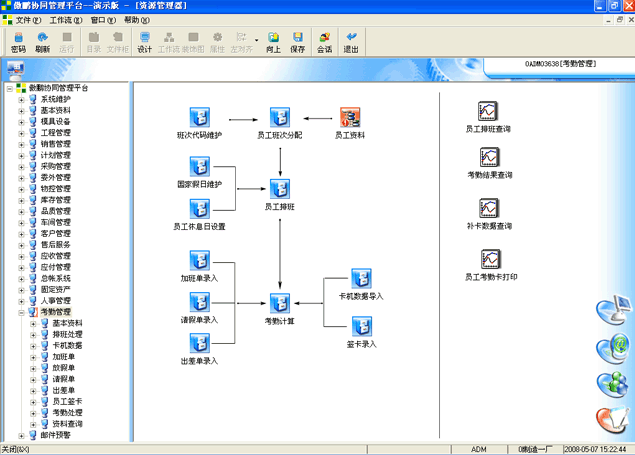Open the 帮助 menu
This screenshot has height=455, width=635.
pos(136,20)
